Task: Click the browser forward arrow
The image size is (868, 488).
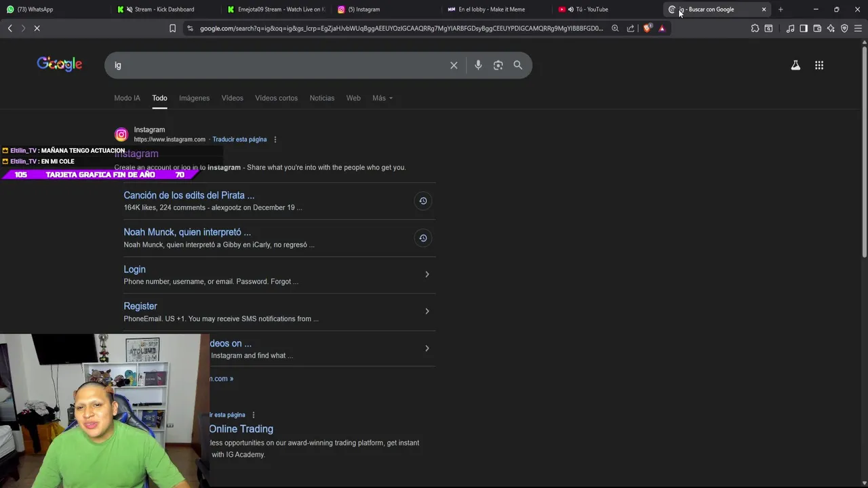Action: pos(23,28)
